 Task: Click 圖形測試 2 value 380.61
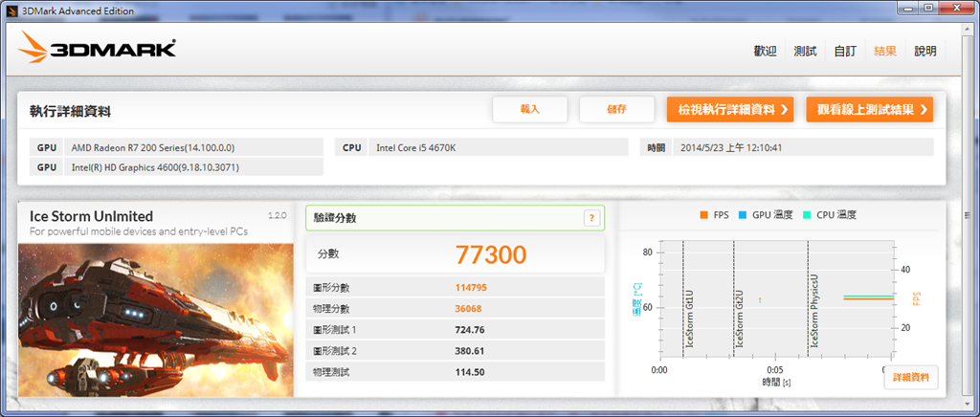pos(470,351)
